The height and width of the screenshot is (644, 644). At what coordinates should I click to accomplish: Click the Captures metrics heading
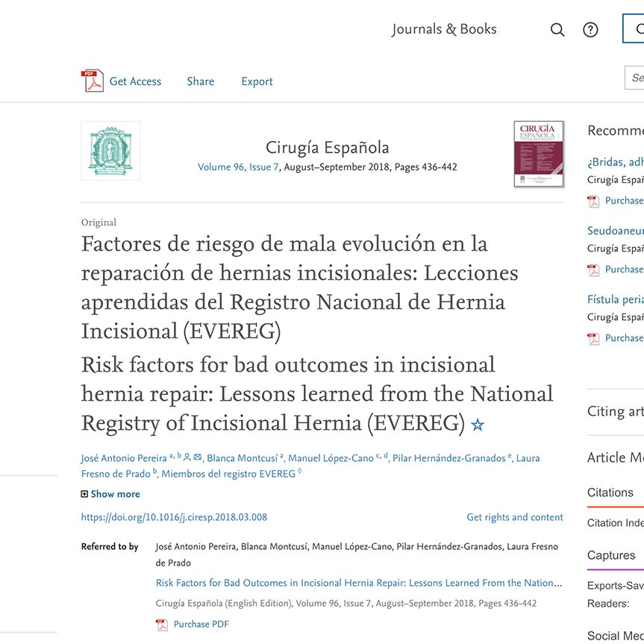tap(611, 555)
